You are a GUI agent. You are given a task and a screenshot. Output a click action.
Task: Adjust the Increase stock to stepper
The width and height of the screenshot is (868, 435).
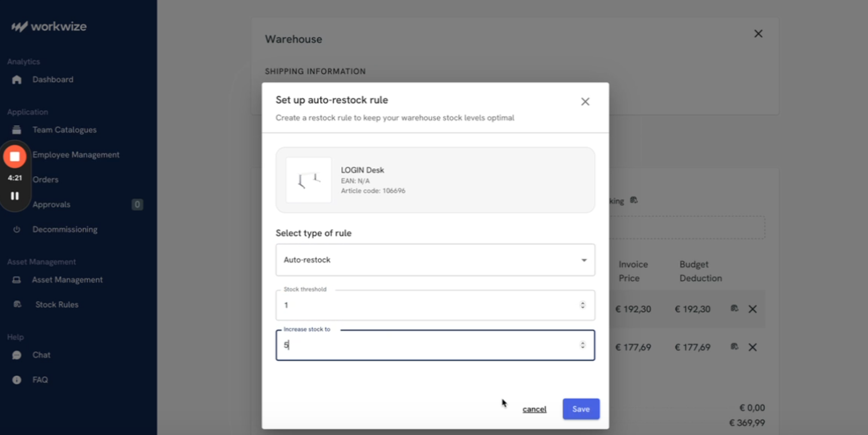pos(583,345)
